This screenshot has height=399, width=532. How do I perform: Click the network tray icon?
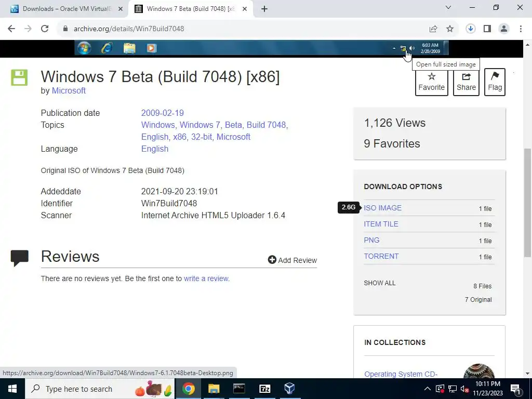pyautogui.click(x=453, y=389)
